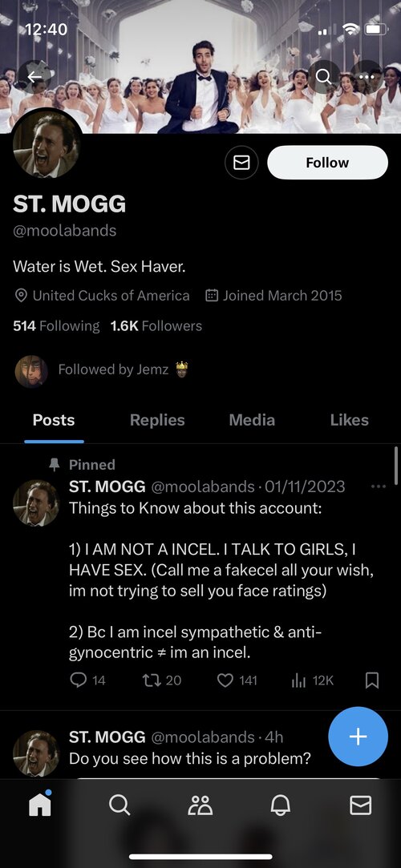Image resolution: width=401 pixels, height=868 pixels.
Task: Bookmark the pinned post
Action: point(373,680)
